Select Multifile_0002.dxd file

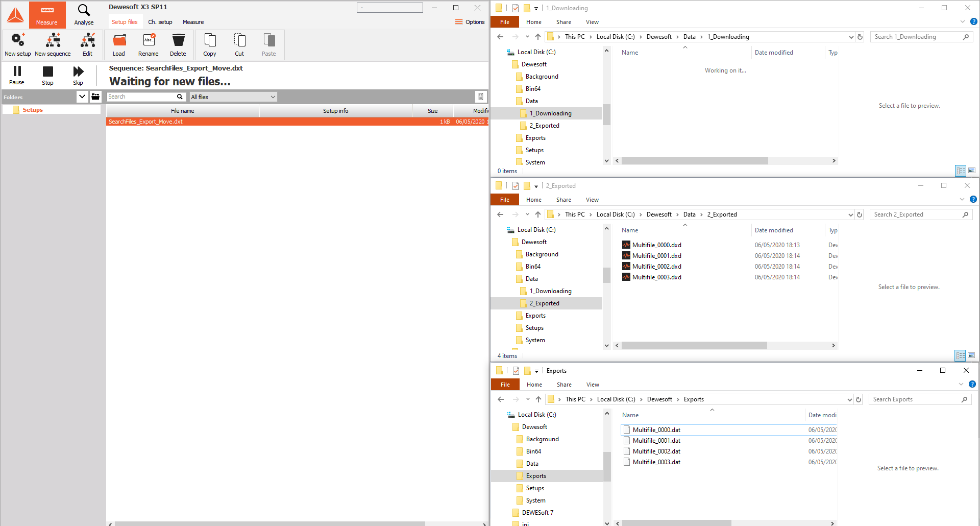tap(656, 267)
